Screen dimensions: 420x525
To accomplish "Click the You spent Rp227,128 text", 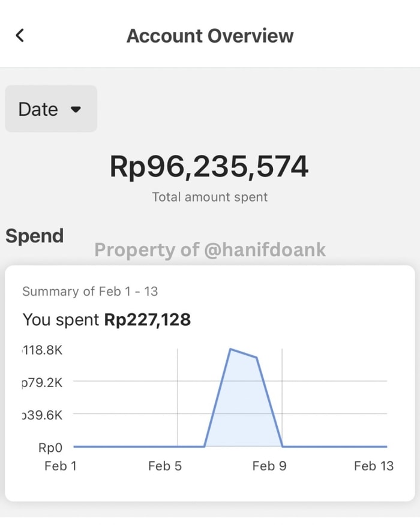I will [x=107, y=319].
